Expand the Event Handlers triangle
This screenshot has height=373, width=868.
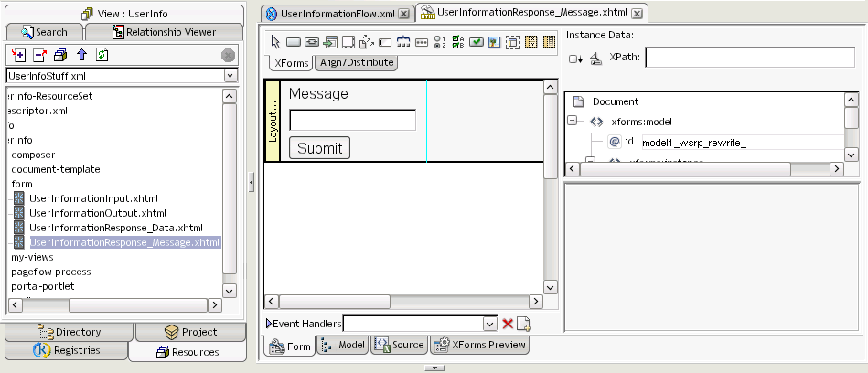(269, 324)
